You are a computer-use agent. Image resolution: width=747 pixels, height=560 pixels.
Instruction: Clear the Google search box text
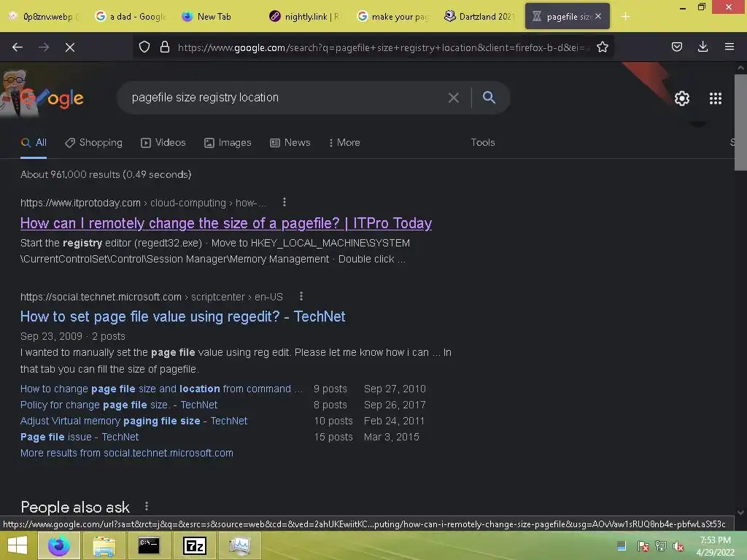(x=454, y=98)
